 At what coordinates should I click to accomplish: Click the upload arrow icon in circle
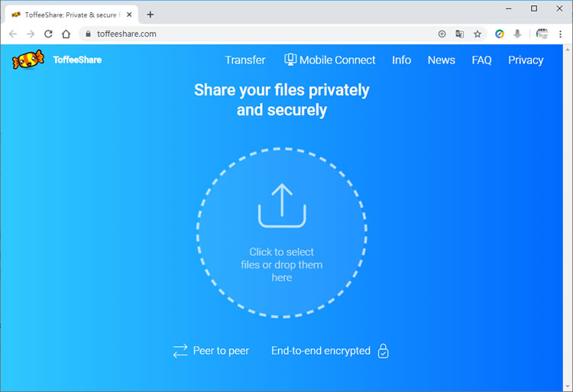click(x=282, y=206)
